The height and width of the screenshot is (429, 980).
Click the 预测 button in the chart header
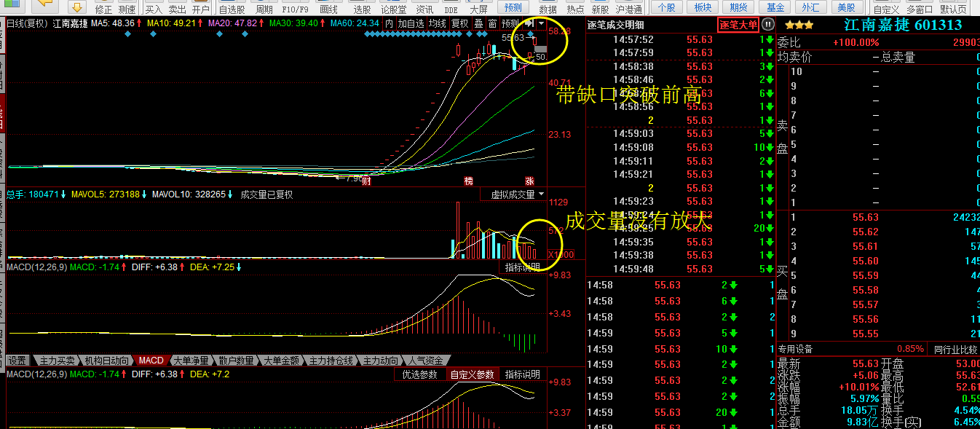[x=510, y=23]
